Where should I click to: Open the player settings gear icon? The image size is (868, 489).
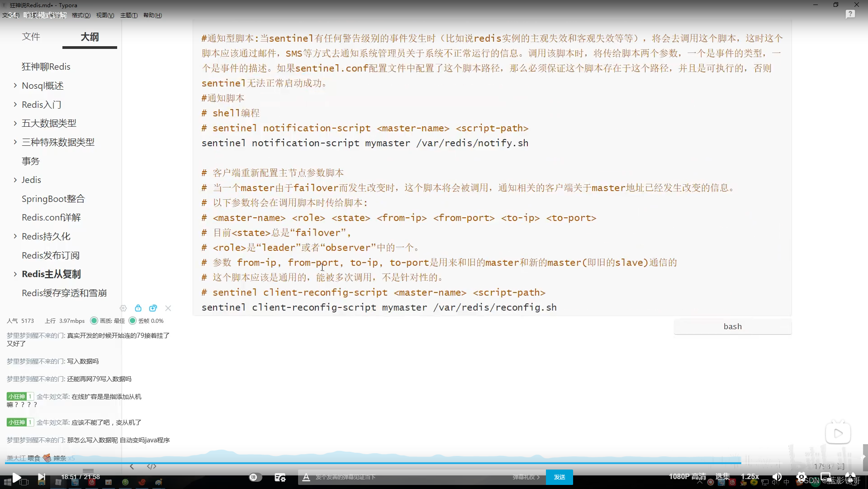pyautogui.click(x=802, y=477)
